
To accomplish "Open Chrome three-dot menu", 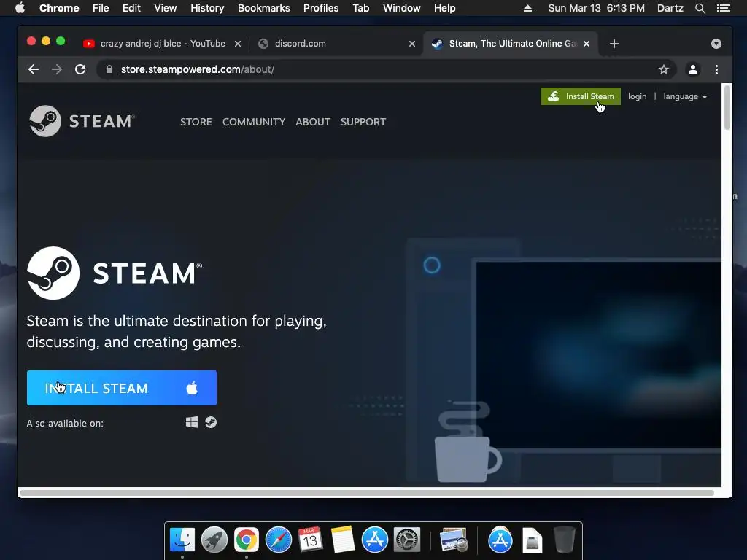I will 716,69.
